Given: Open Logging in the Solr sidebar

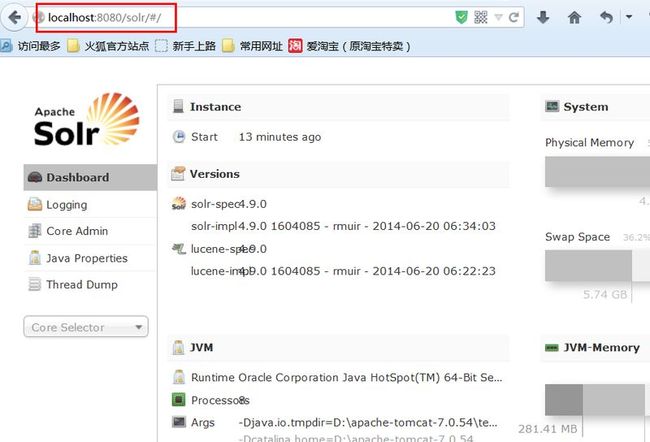Looking at the screenshot, I should coord(90,204).
